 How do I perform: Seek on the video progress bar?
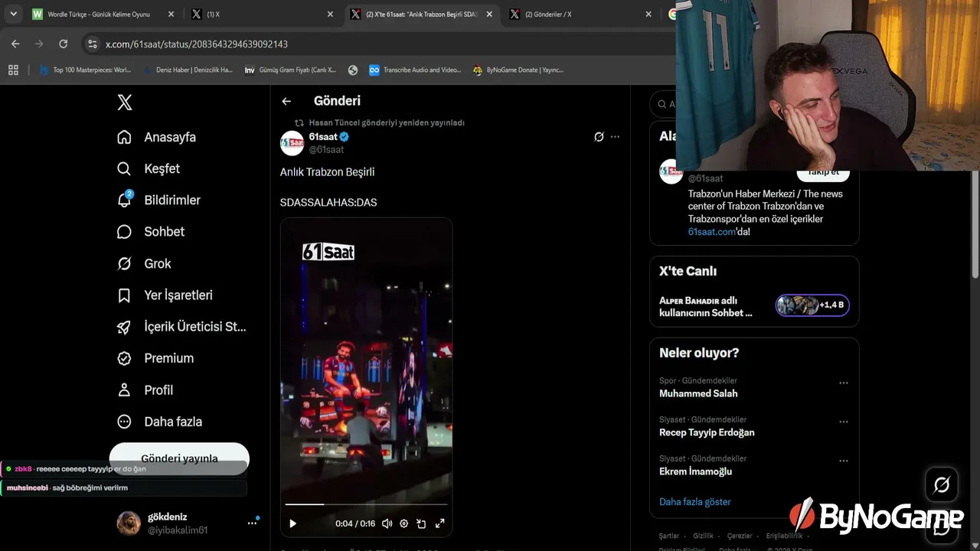tap(366, 504)
